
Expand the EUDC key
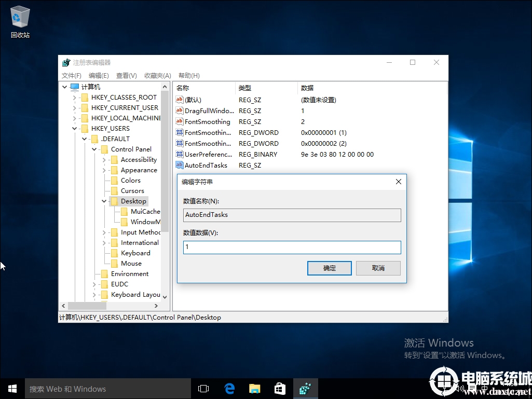(x=94, y=284)
